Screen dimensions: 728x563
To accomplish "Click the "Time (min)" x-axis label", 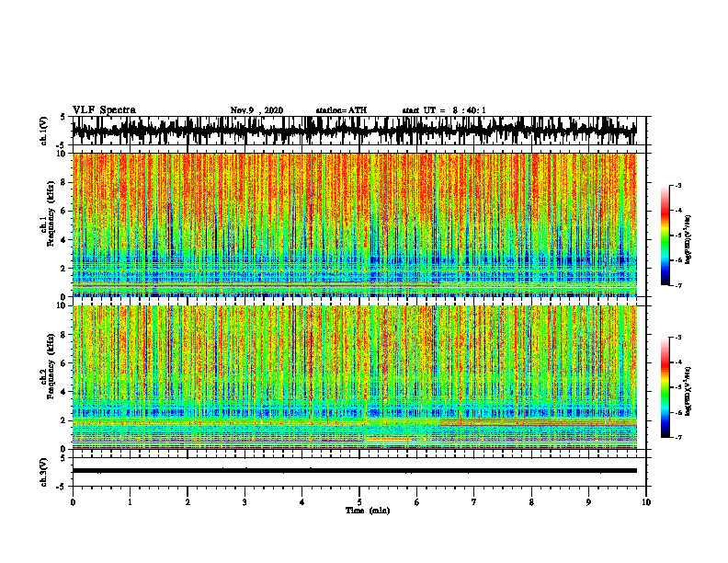I will (x=368, y=511).
